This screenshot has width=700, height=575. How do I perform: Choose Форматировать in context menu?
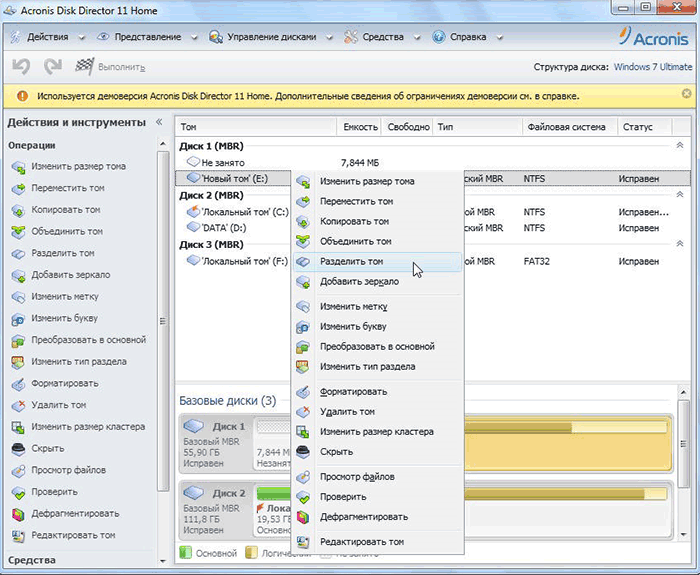click(377, 392)
